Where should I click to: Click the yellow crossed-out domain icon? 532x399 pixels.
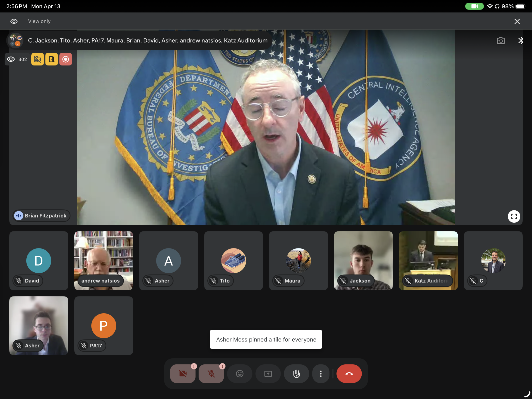pos(37,59)
